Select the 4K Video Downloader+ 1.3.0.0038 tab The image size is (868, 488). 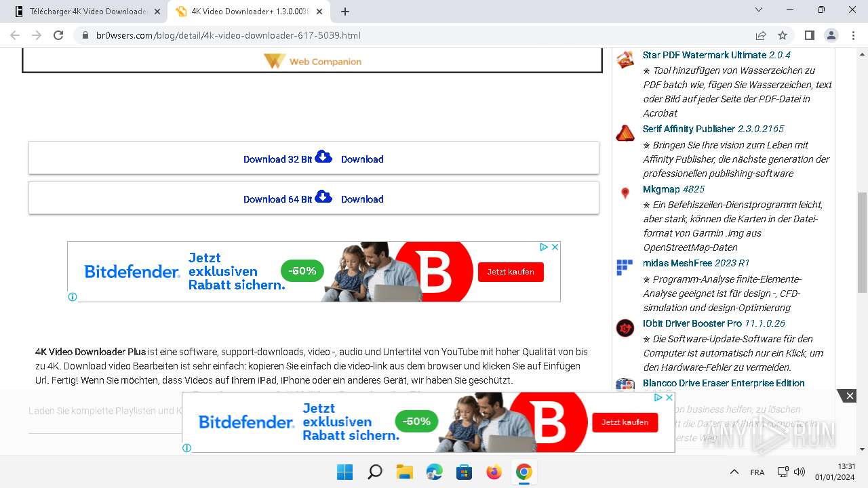[250, 12]
